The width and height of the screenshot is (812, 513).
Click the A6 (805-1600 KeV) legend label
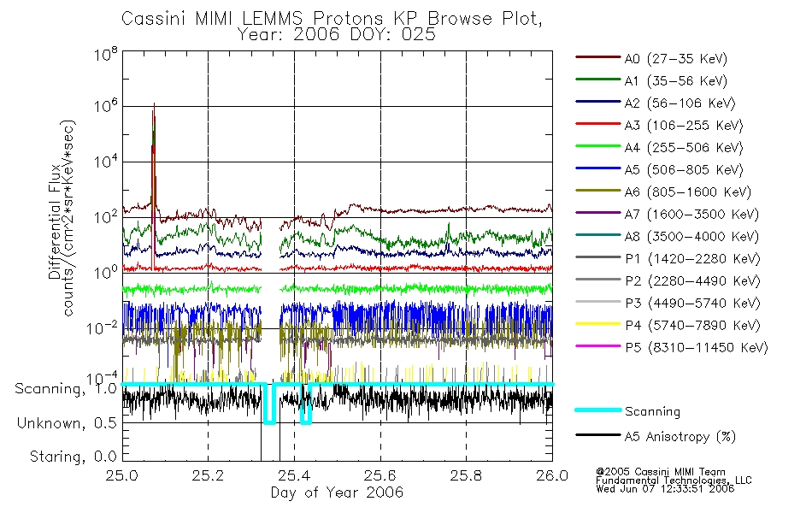[688, 192]
